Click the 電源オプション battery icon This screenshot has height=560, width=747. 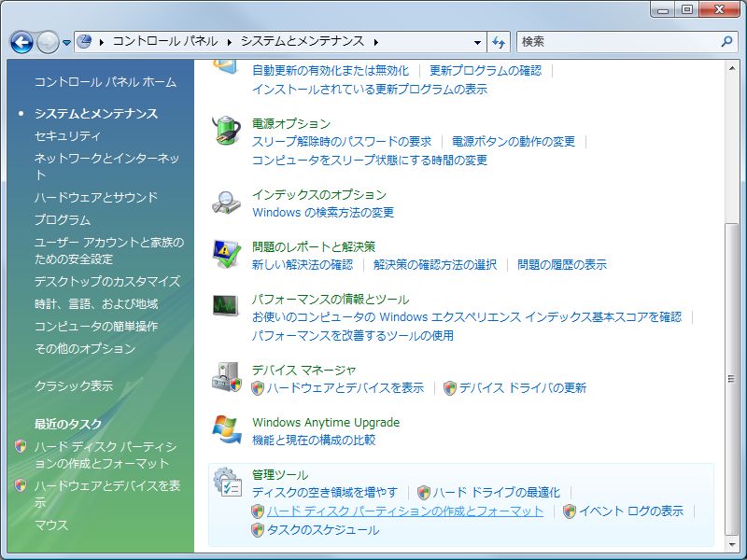226,130
